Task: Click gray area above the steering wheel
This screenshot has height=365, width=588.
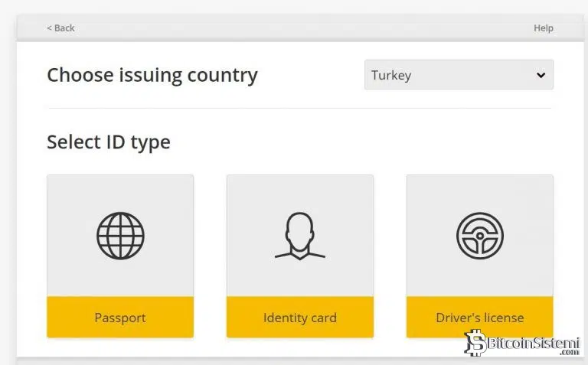Action: point(479,191)
